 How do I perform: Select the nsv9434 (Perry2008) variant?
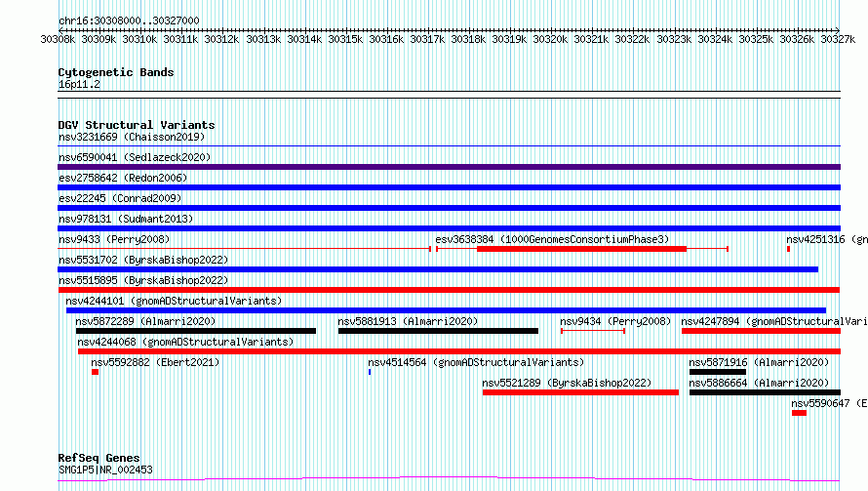[615, 321]
